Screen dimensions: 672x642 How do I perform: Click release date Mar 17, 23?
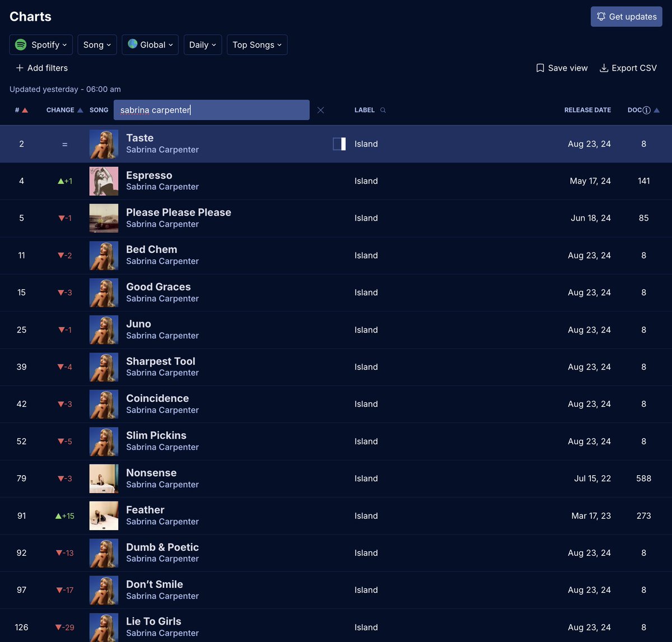(591, 516)
